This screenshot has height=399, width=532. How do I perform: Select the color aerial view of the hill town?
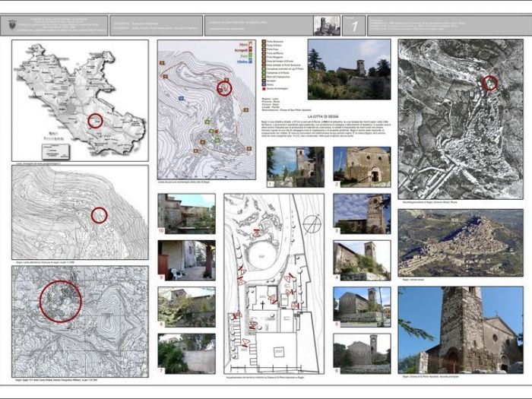tap(461, 243)
